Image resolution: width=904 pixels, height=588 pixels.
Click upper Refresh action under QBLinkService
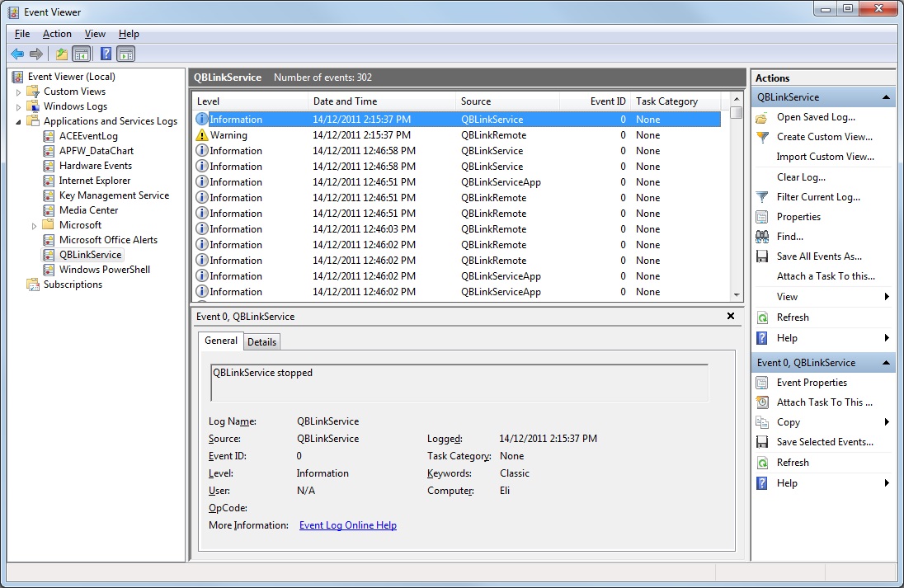(793, 318)
